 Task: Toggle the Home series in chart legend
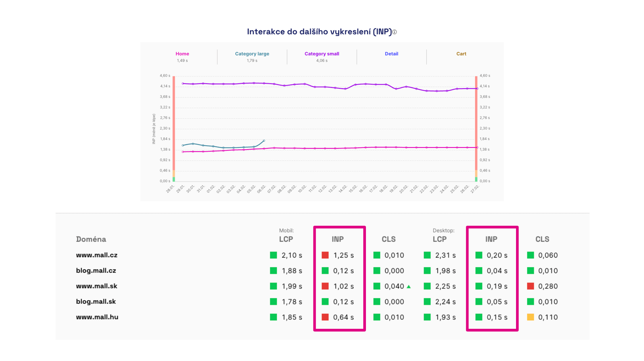[182, 54]
